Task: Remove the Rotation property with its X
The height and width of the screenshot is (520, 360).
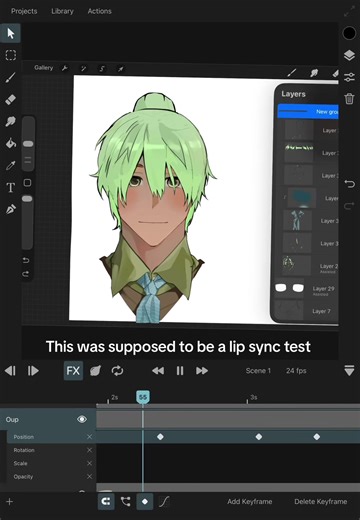Action: tap(89, 450)
